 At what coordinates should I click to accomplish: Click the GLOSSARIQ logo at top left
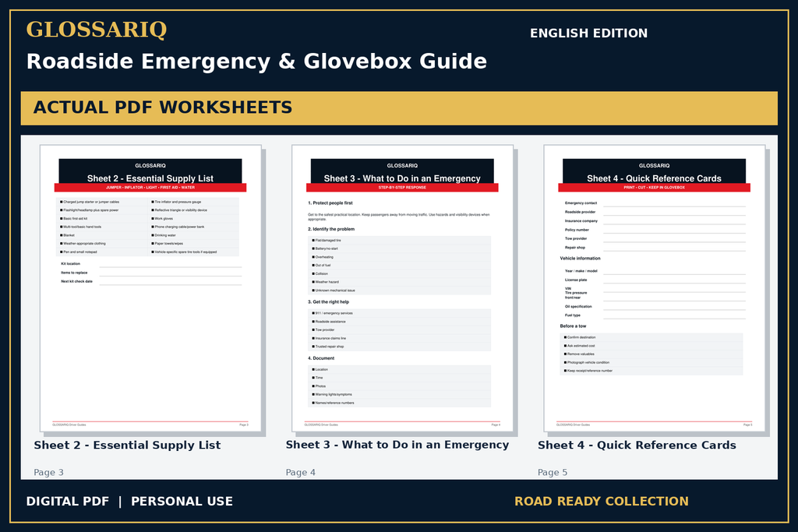(96, 30)
